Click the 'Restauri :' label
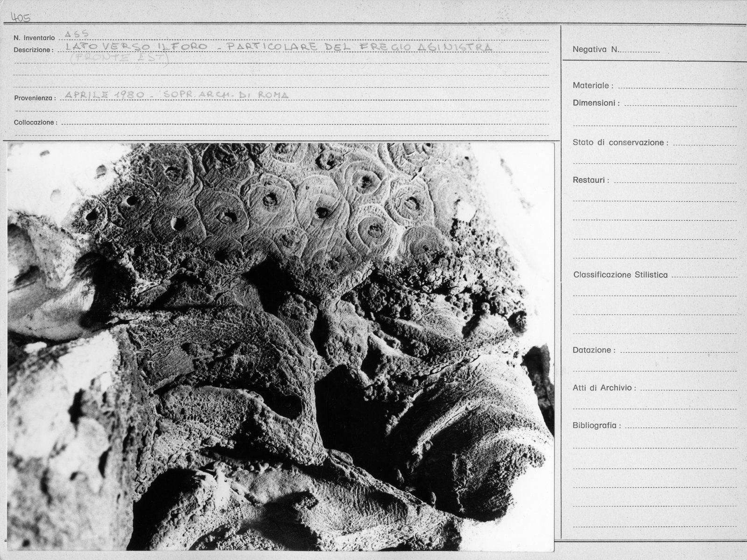 591,180
